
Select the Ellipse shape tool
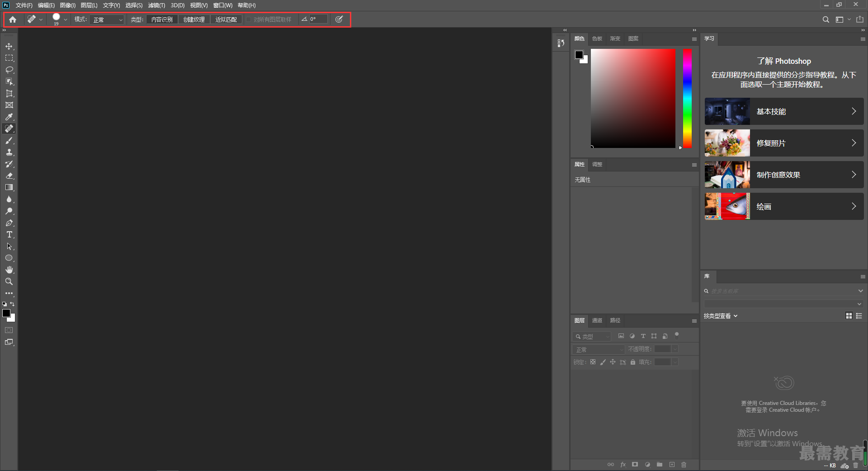tap(9, 258)
